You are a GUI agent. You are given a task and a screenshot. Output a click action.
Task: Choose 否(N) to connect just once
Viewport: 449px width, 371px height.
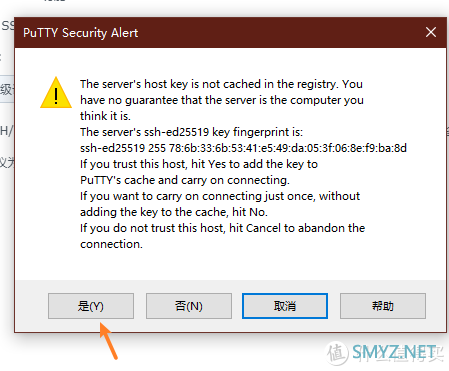189,306
